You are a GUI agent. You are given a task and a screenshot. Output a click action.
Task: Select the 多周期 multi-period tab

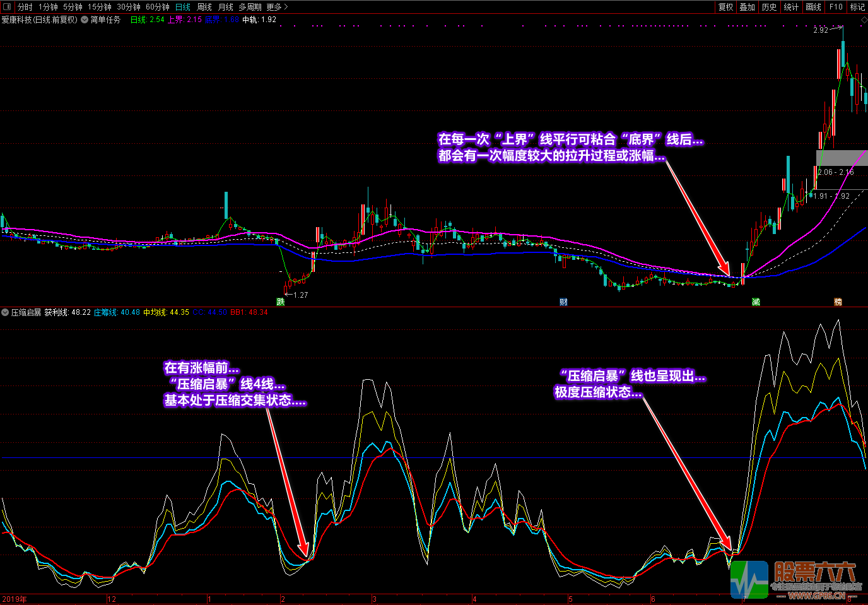tap(250, 7)
